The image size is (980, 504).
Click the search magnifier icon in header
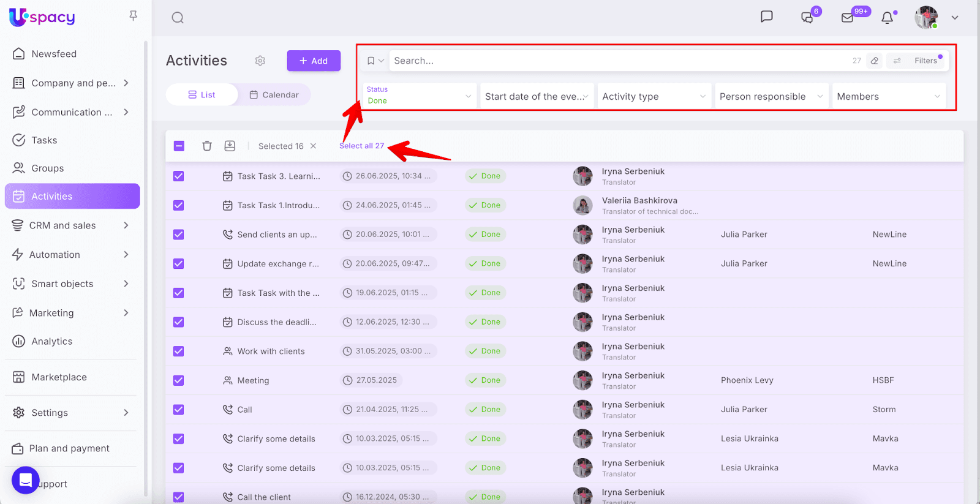tap(178, 18)
